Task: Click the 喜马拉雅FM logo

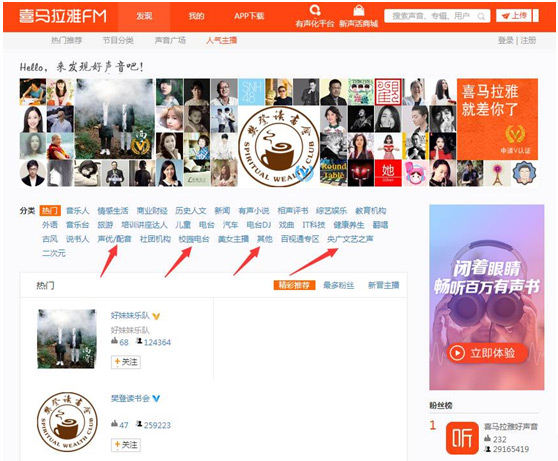Action: [63, 16]
